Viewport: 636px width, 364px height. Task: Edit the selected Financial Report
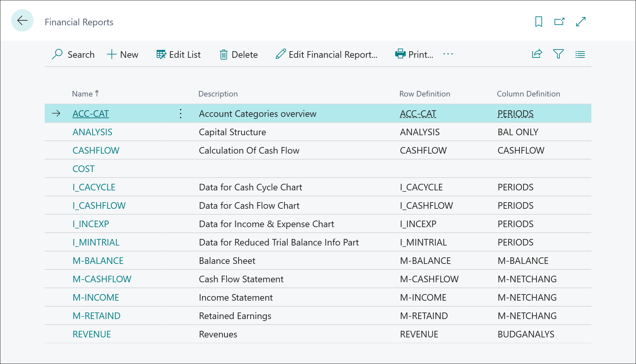point(327,54)
